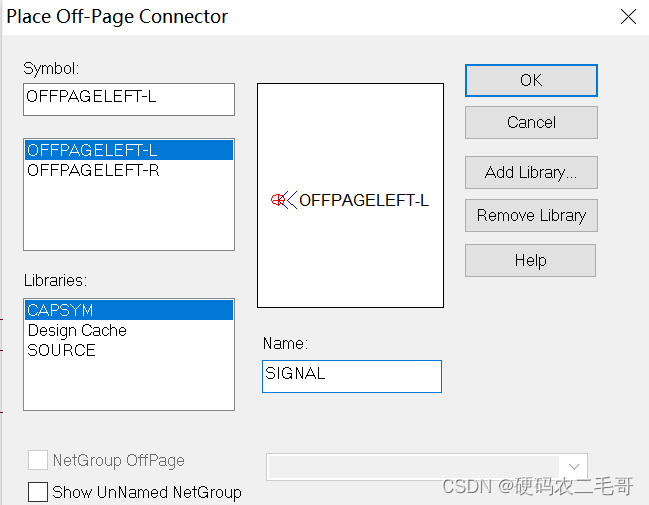Click the Remove Library button
This screenshot has width=649, height=505.
point(531,215)
